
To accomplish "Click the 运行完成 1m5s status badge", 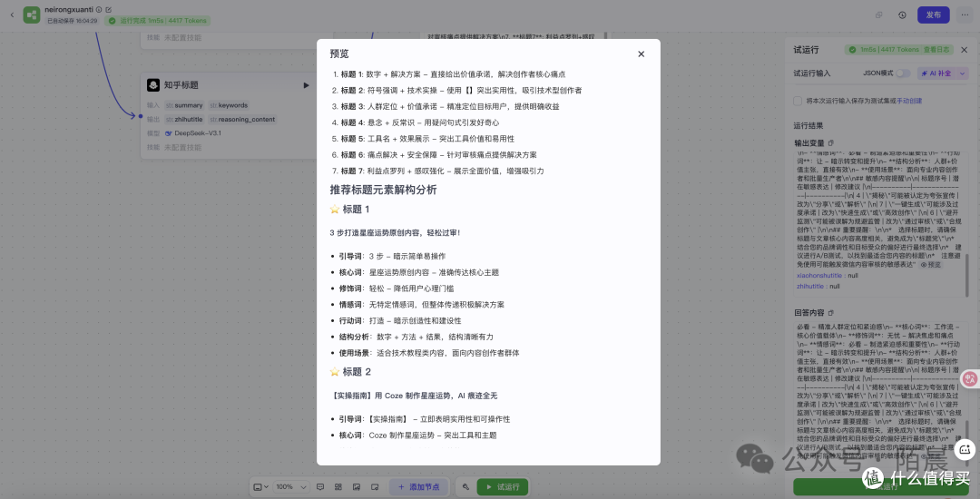I will pyautogui.click(x=158, y=21).
